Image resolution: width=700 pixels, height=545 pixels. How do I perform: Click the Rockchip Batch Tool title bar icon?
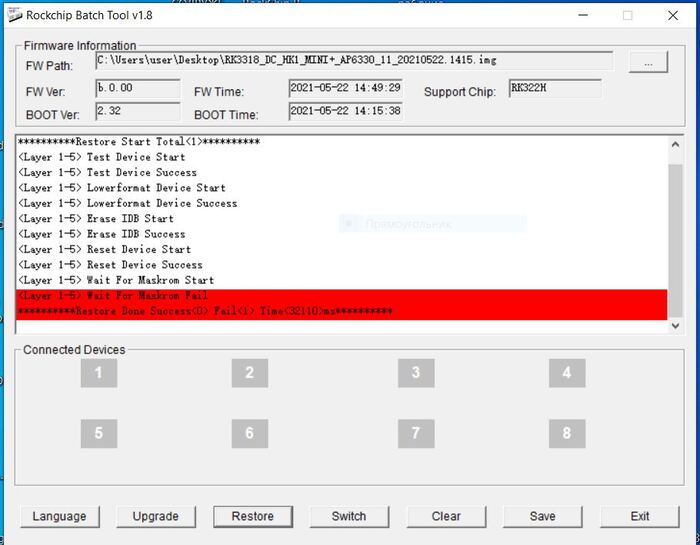(13, 16)
